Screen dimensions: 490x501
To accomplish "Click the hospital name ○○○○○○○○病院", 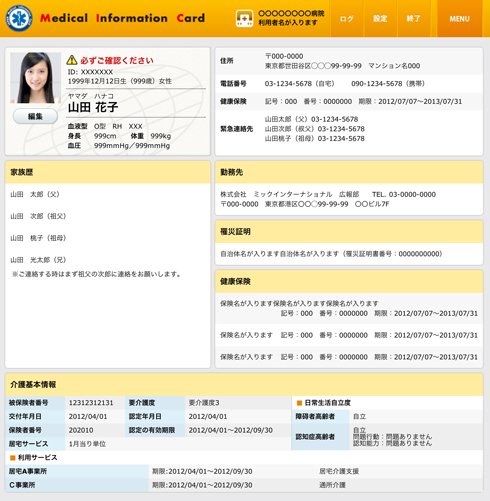I will (291, 13).
